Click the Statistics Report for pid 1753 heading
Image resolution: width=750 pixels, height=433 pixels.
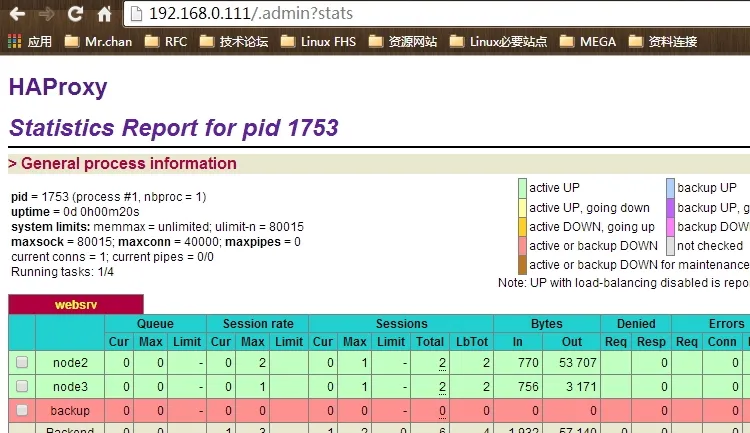[174, 128]
